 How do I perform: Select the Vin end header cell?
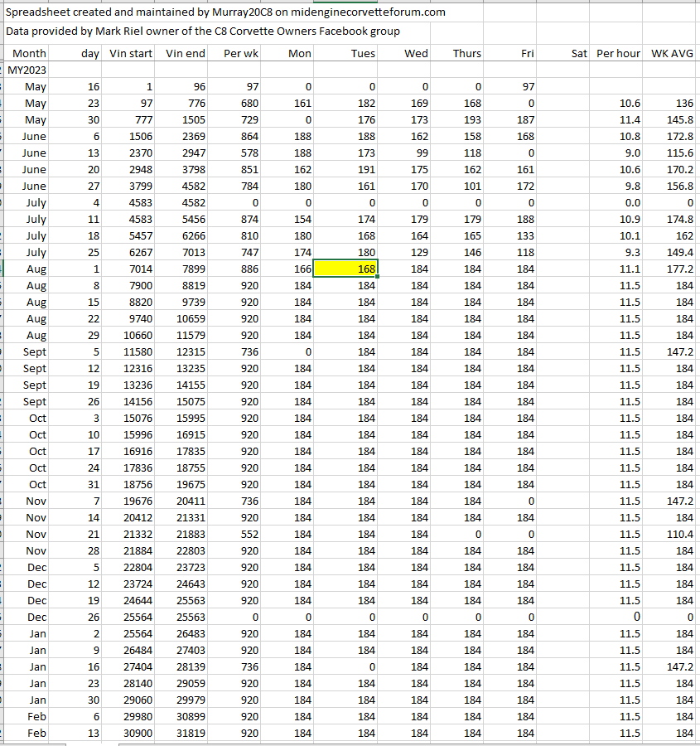(186, 53)
